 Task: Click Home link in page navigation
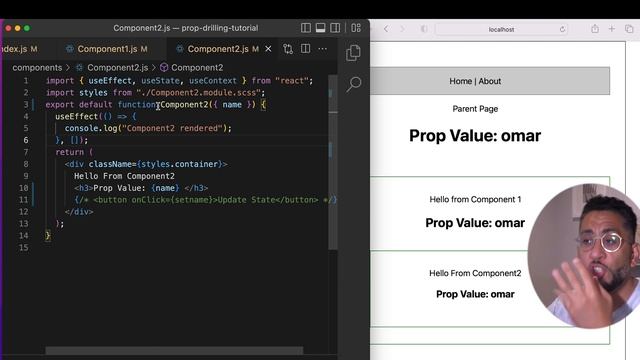pyautogui.click(x=460, y=81)
